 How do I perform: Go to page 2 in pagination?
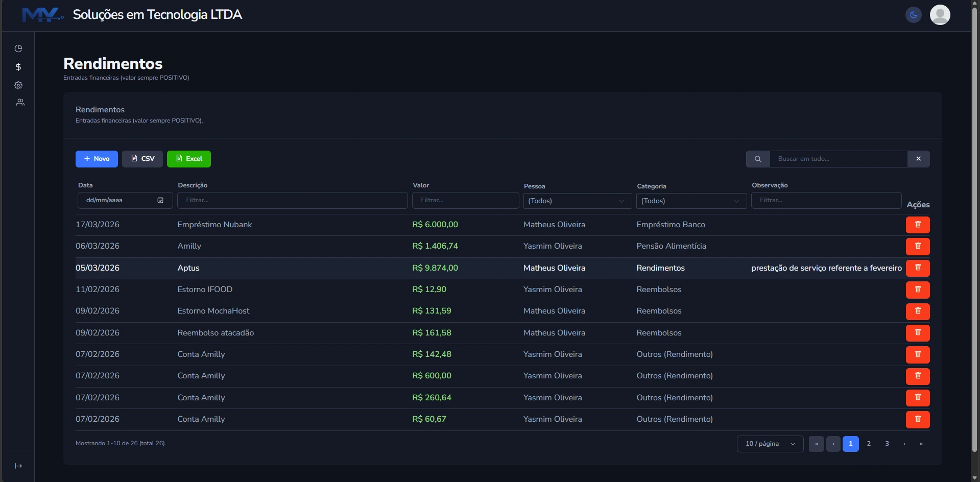869,444
